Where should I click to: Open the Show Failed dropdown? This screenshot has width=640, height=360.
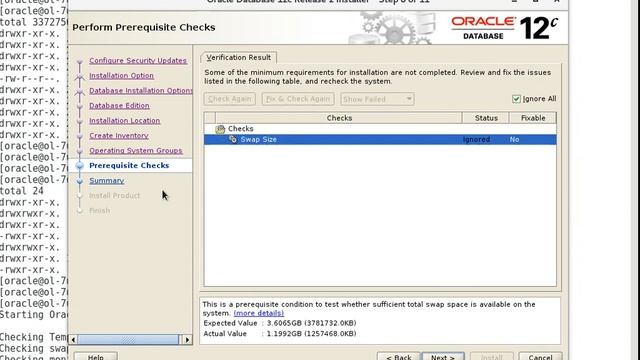coord(377,99)
